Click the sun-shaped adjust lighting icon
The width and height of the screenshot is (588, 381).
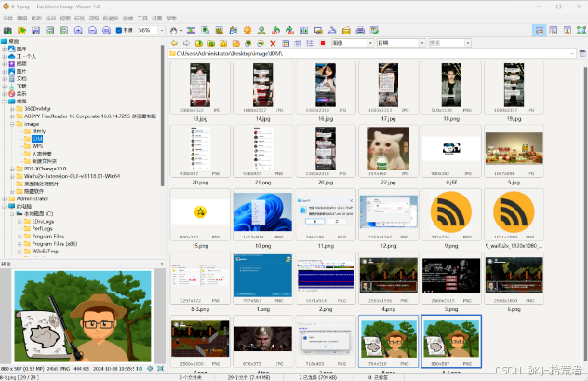(x=247, y=31)
